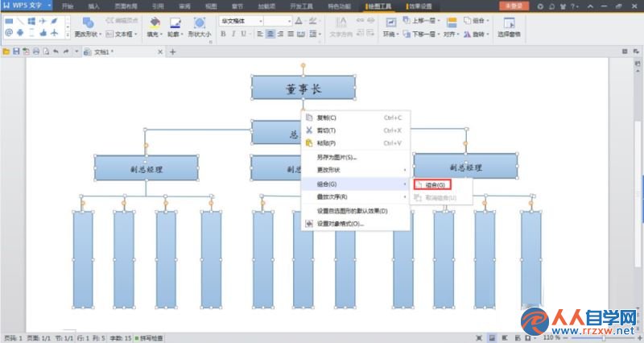Click the help question mark icon
644x343 pixels.
pos(573,6)
